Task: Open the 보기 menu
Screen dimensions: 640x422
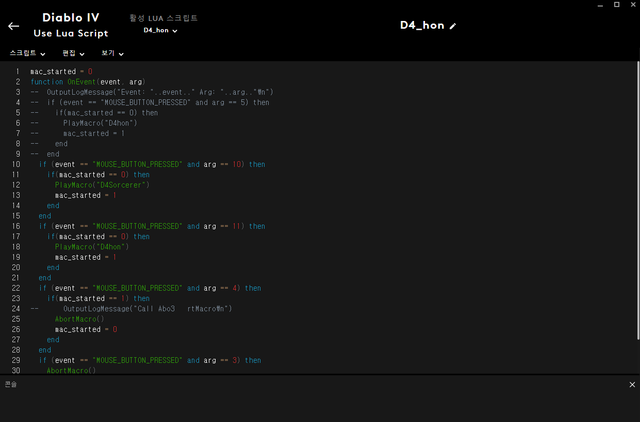Action: 112,53
